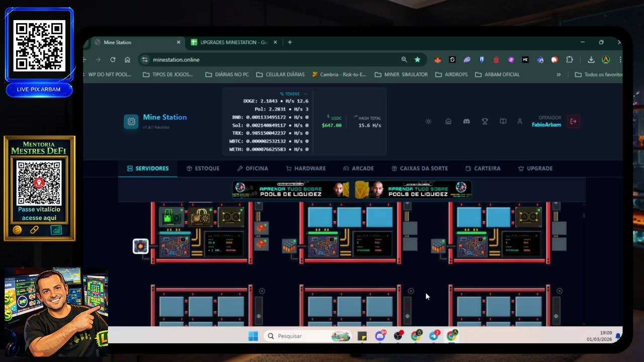Open MINER SIMULATOR bookmark folder
Screen dimensions: 644x362
coord(401,74)
